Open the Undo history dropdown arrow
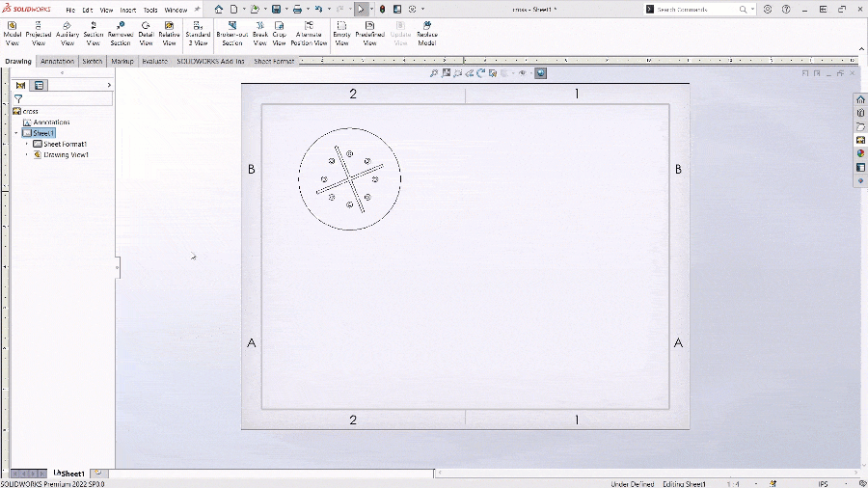This screenshot has width=868, height=488. tap(329, 10)
